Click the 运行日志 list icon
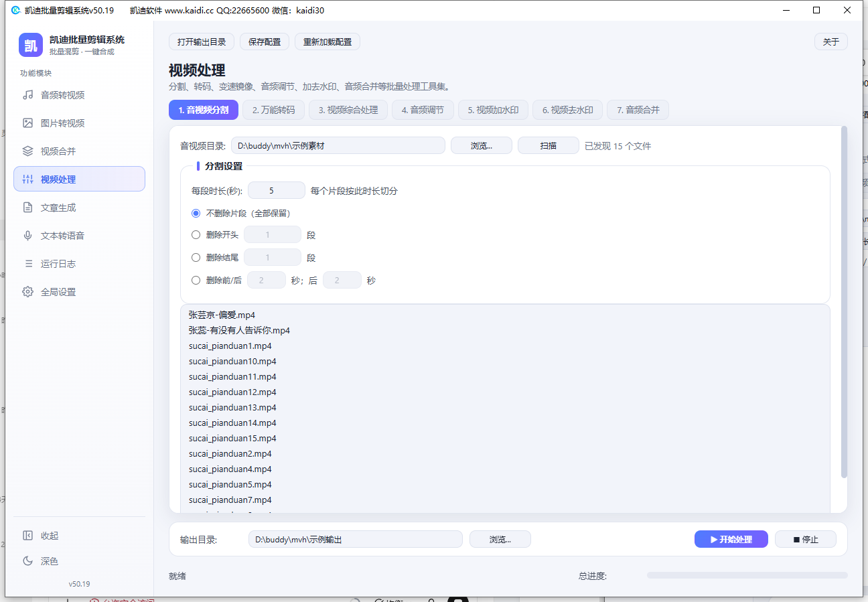The image size is (868, 602). pyautogui.click(x=28, y=264)
